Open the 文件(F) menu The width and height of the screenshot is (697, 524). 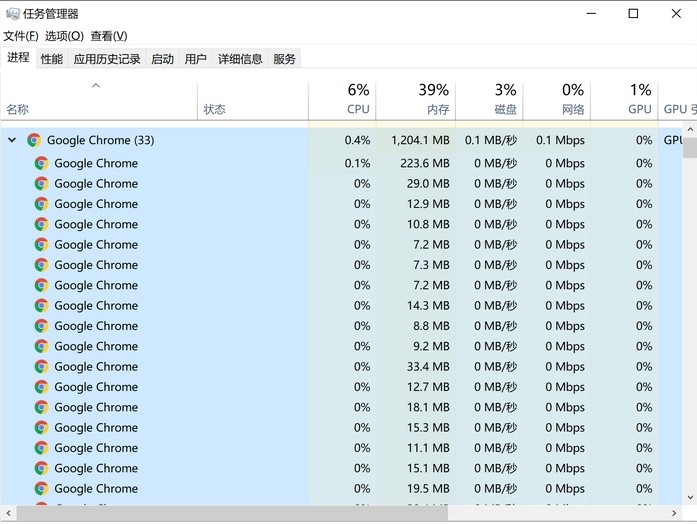click(x=21, y=36)
